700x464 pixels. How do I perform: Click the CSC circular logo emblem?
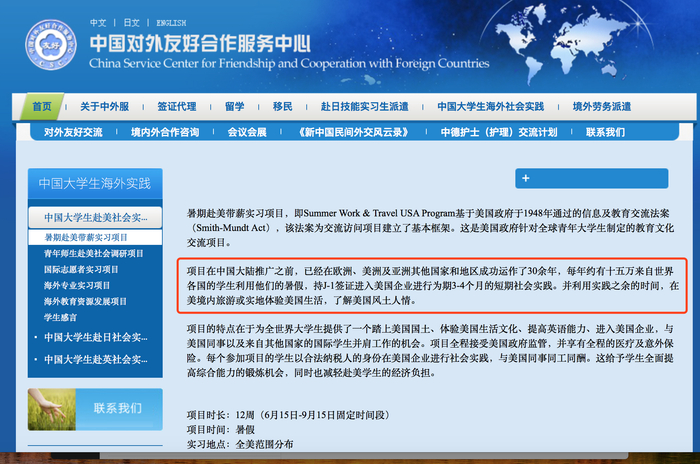51,45
